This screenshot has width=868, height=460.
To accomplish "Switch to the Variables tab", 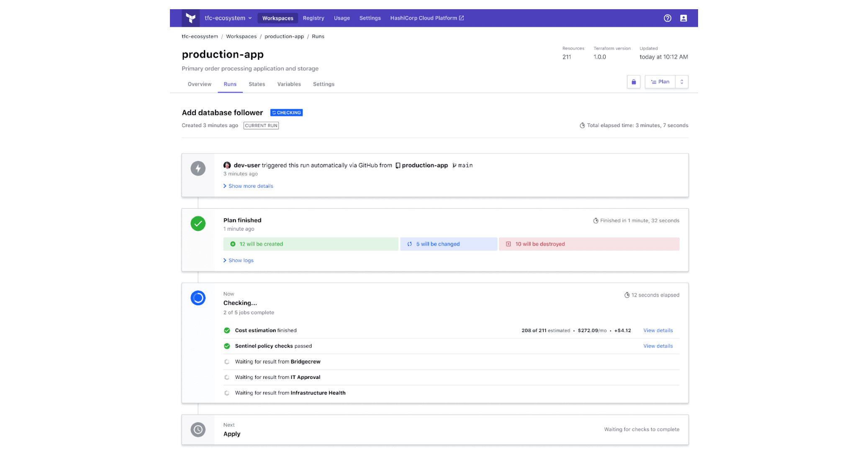I will click(289, 84).
